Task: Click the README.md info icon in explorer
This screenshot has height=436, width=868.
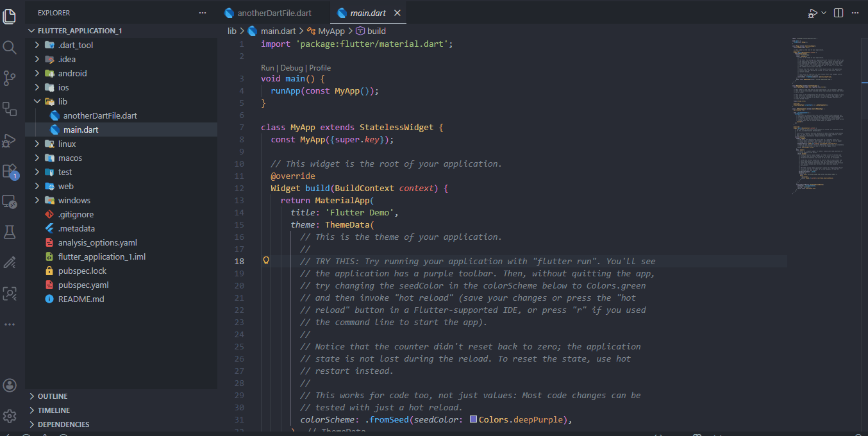Action: point(49,299)
